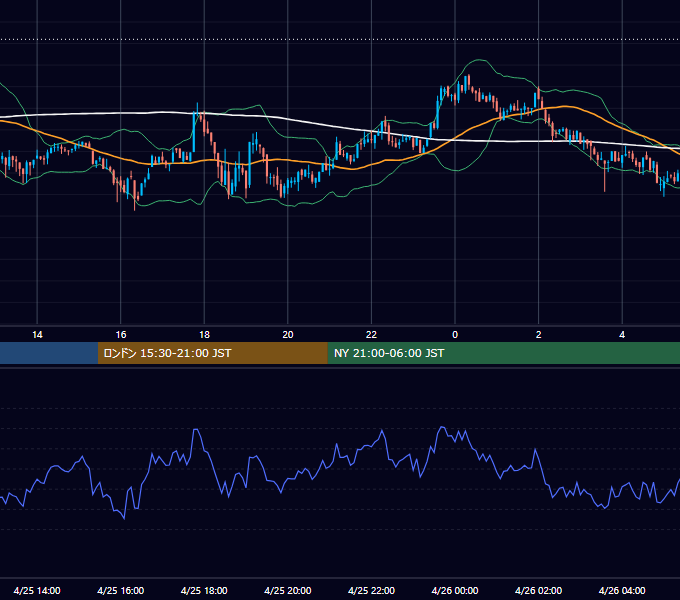680x600 pixels.
Task: Click the 4 hour label on time axis
Action: (x=622, y=335)
